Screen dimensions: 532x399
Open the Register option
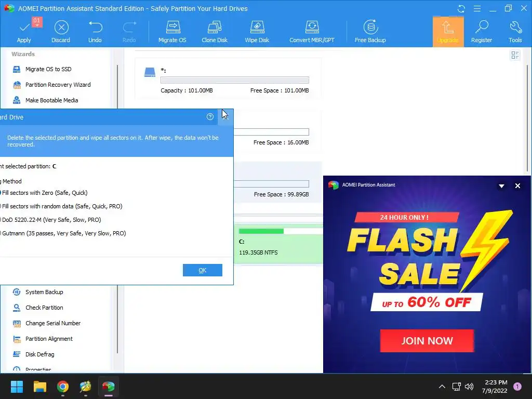[482, 32]
